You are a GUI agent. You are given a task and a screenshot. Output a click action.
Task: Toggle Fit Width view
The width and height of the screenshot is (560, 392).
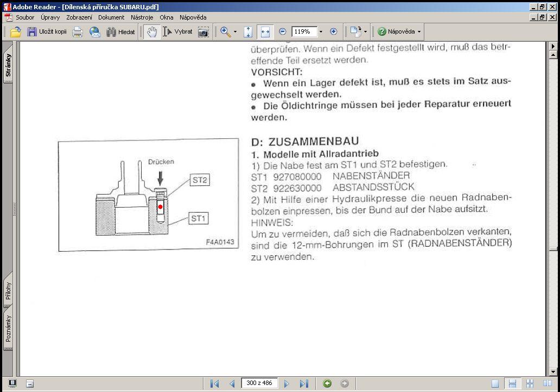(x=265, y=32)
